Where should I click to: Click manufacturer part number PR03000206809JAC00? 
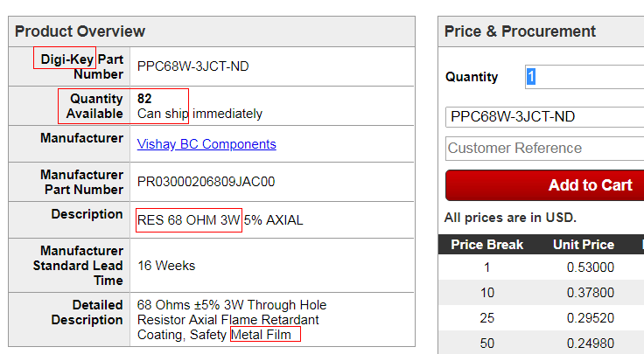206,182
